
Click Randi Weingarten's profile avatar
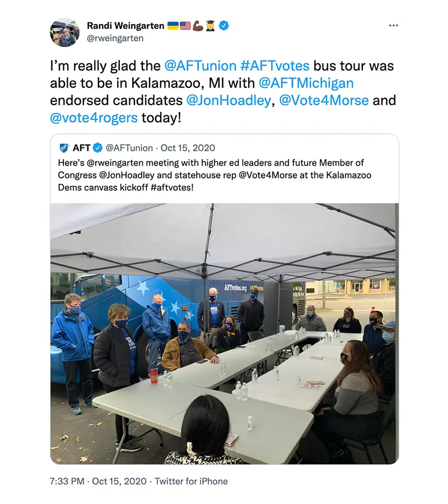click(65, 32)
